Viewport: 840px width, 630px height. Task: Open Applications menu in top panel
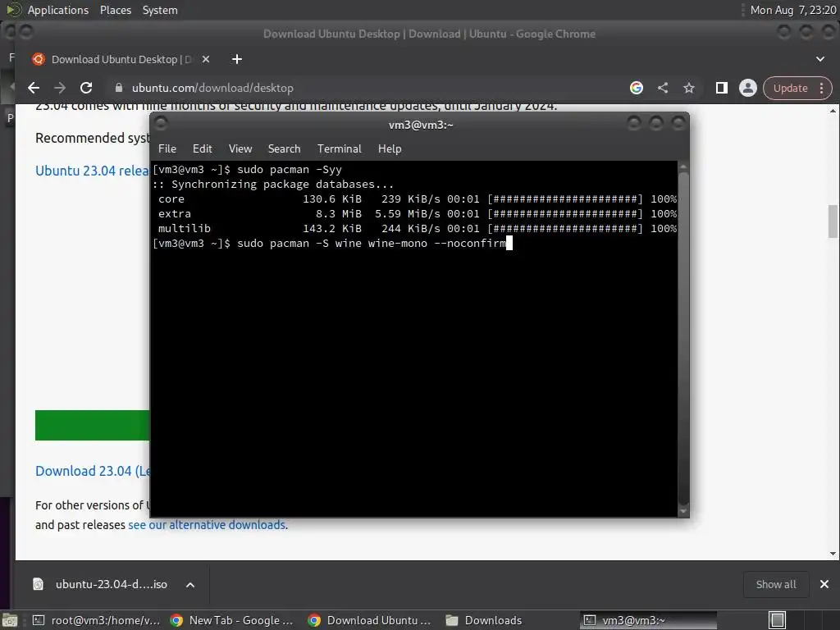[58, 10]
